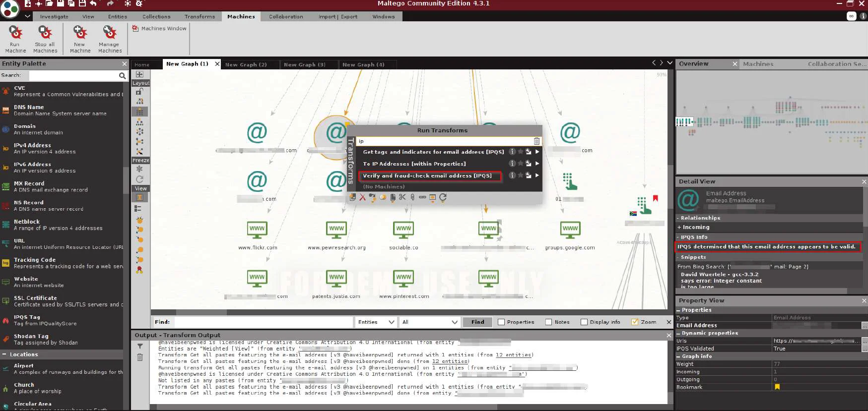Viewport: 868px width, 411px height.
Task: Favorite the To IP Addresses transform star
Action: point(520,164)
